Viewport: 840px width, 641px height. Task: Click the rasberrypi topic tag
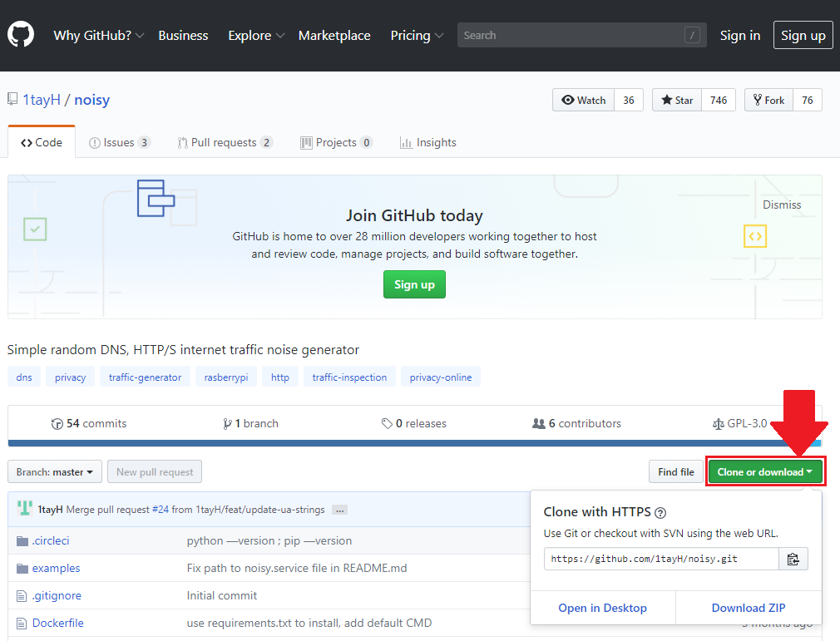pos(226,377)
